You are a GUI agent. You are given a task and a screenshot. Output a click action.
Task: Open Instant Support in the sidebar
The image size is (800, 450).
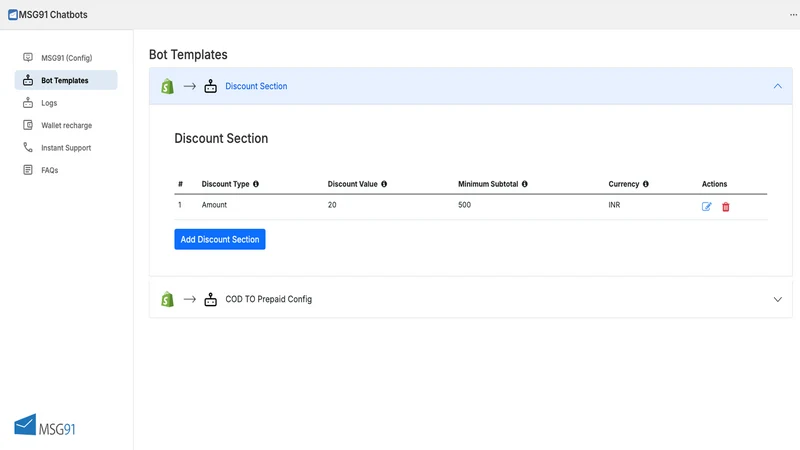coord(66,147)
